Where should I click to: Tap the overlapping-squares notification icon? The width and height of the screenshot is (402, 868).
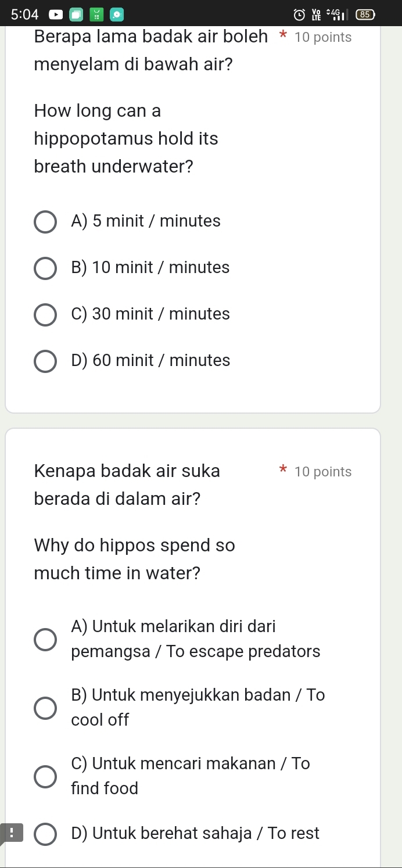coord(76,13)
